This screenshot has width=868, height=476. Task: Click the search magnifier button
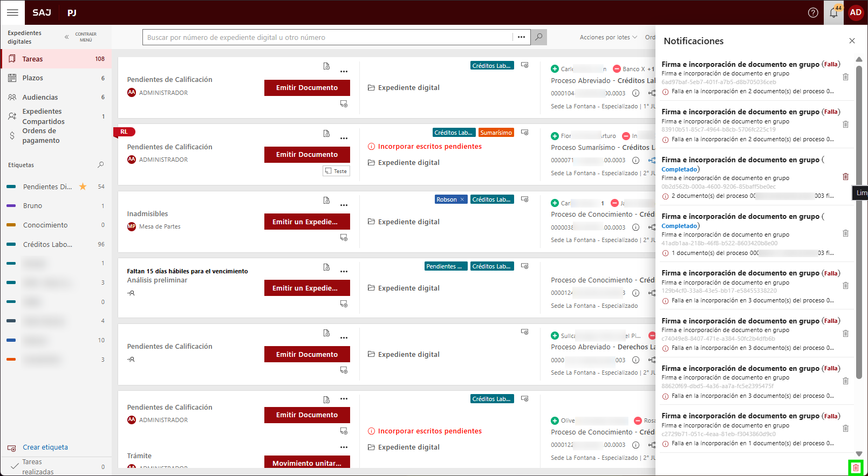[x=538, y=37]
